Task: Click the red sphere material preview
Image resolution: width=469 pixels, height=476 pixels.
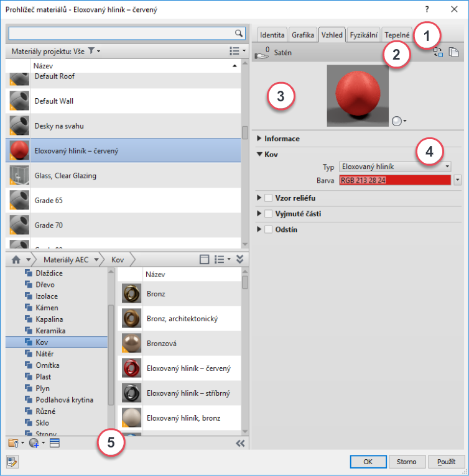Action: [358, 95]
